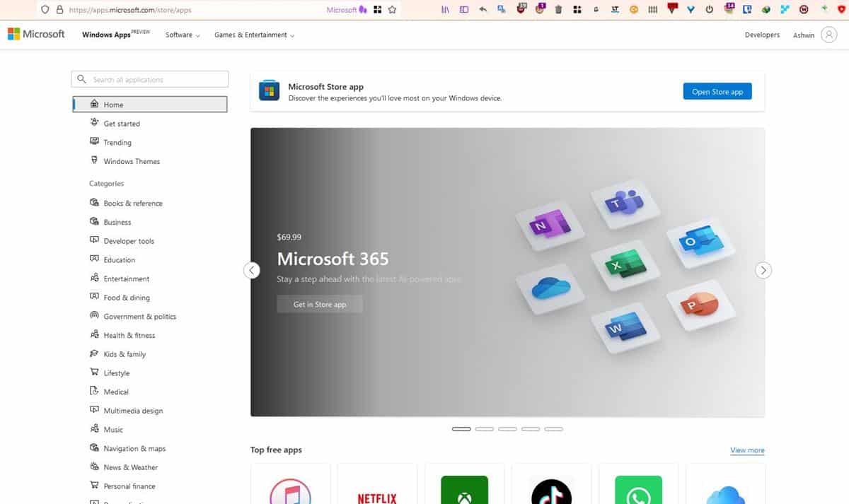Select the Music category

coord(112,429)
